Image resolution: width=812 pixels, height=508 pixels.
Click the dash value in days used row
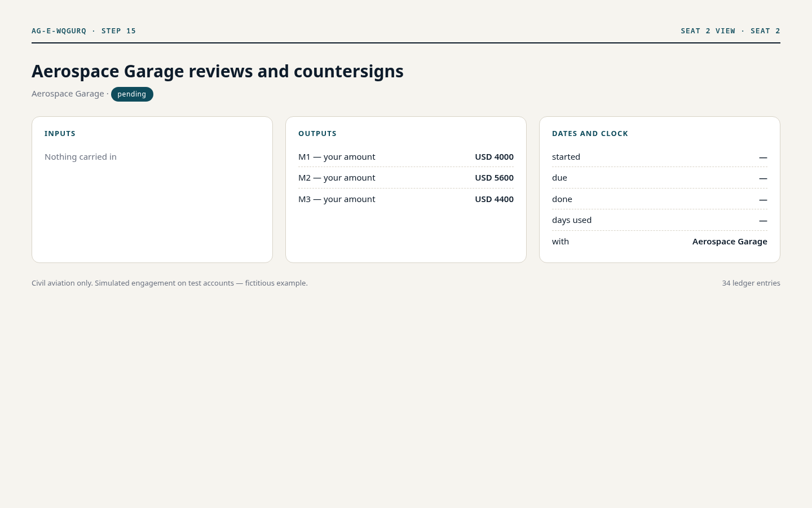click(x=763, y=221)
